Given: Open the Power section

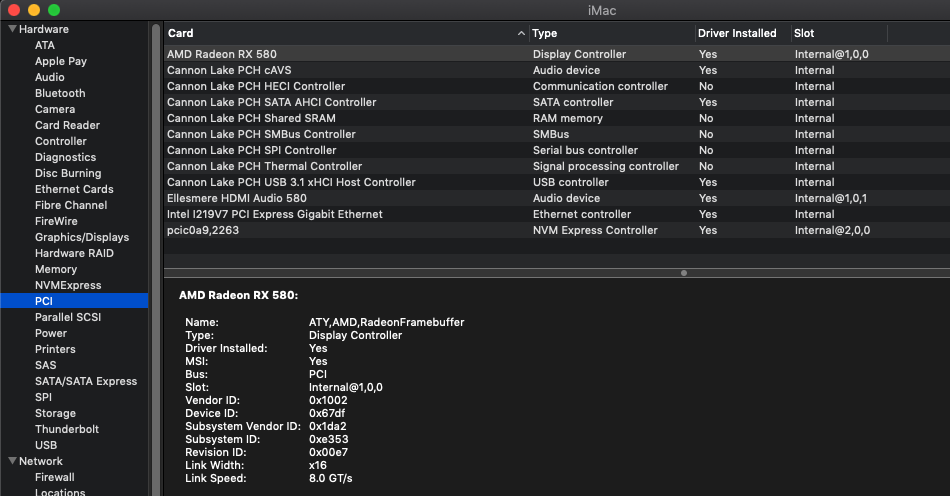Looking at the screenshot, I should pyautogui.click(x=51, y=333).
